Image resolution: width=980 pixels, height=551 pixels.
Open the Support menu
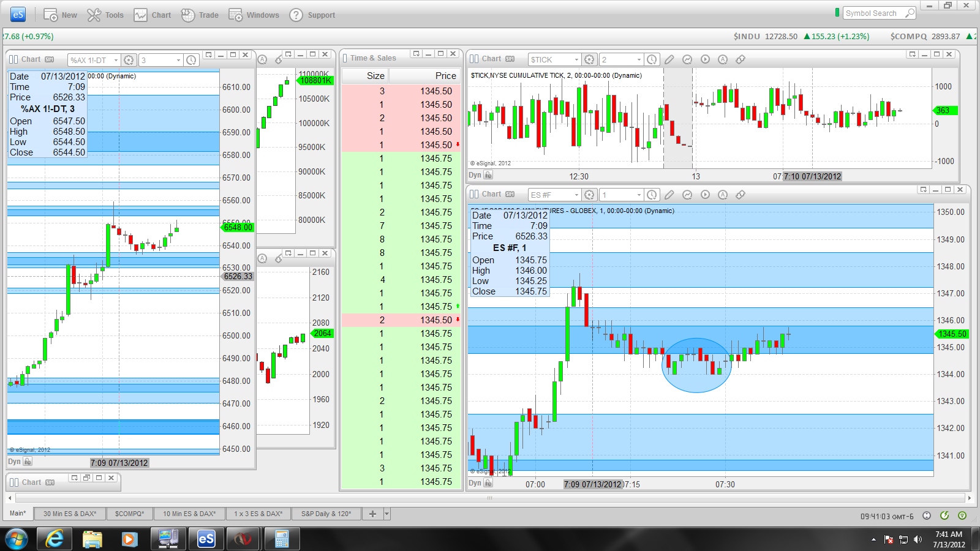(312, 15)
